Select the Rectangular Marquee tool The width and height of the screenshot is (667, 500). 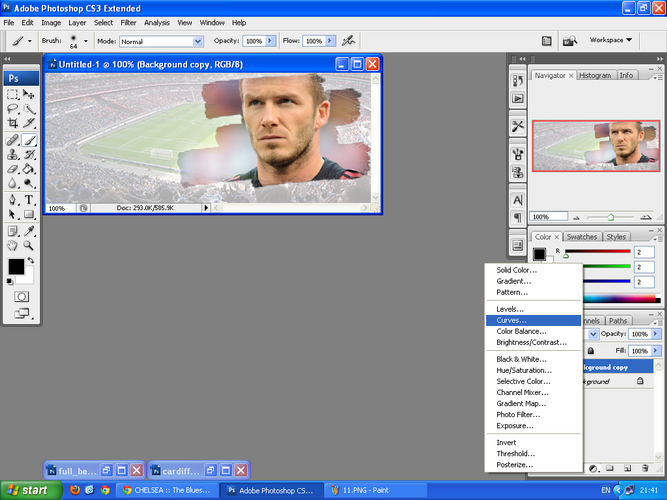pos(13,94)
